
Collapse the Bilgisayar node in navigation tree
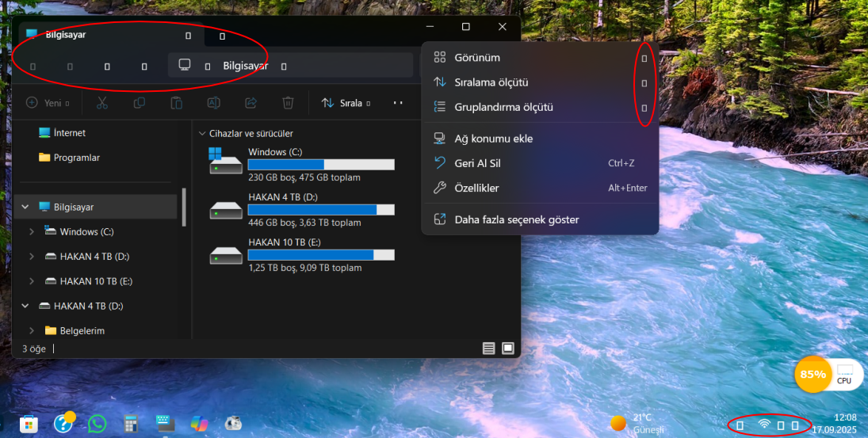25,207
